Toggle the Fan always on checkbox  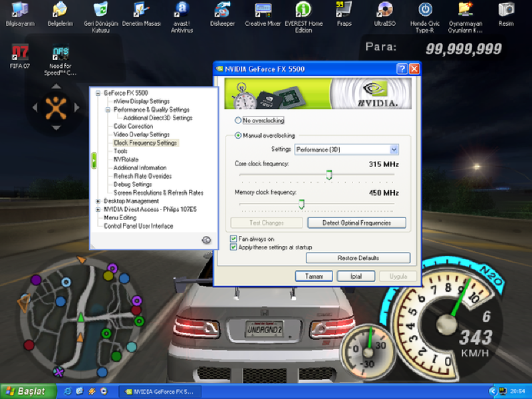[233, 239]
